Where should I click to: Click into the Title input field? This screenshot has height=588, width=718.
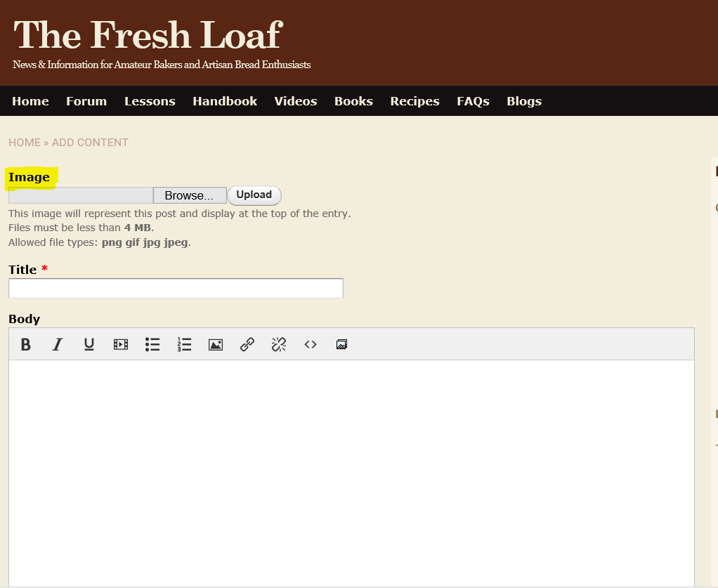click(x=176, y=288)
